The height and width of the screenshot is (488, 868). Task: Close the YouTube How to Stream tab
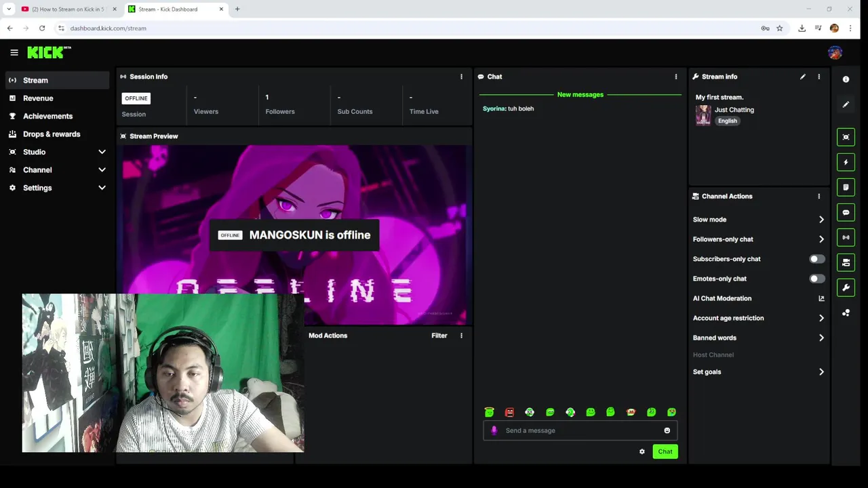[114, 9]
